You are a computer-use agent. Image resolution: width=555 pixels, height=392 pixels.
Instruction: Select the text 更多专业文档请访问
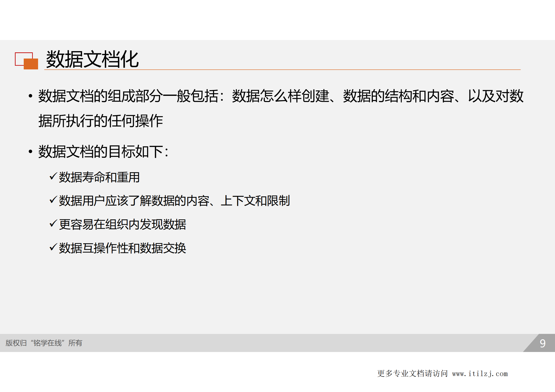tap(412, 373)
